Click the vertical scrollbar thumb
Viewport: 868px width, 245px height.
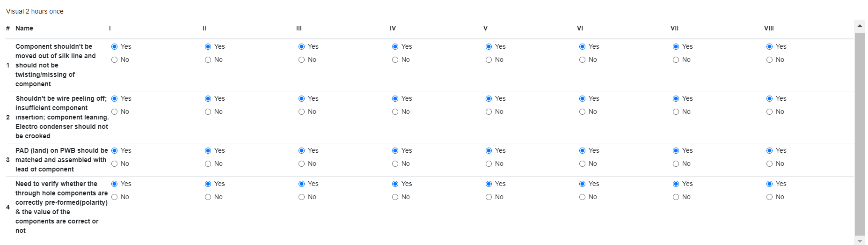click(860, 134)
